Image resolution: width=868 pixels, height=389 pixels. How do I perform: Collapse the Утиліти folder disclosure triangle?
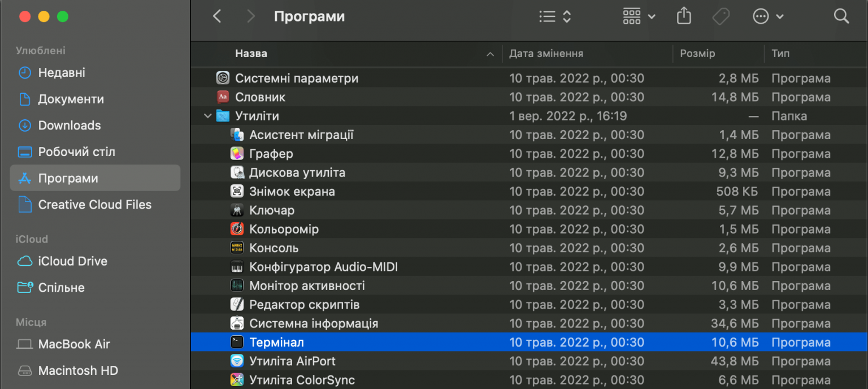(x=208, y=115)
